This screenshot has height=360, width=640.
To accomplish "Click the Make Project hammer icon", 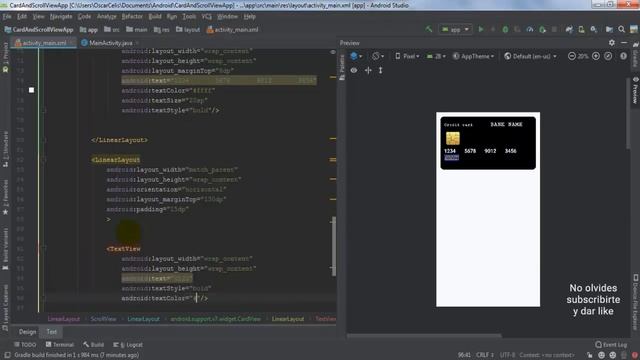I will point(429,29).
